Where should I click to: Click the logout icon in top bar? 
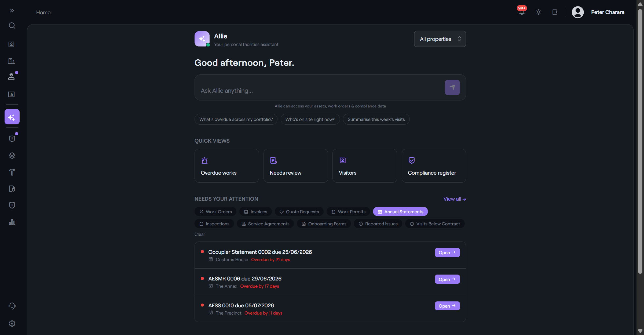coord(555,12)
